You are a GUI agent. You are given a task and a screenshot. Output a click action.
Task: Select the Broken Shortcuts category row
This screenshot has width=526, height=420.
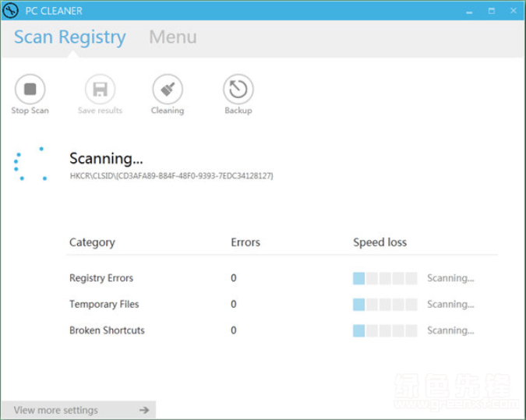(x=282, y=330)
